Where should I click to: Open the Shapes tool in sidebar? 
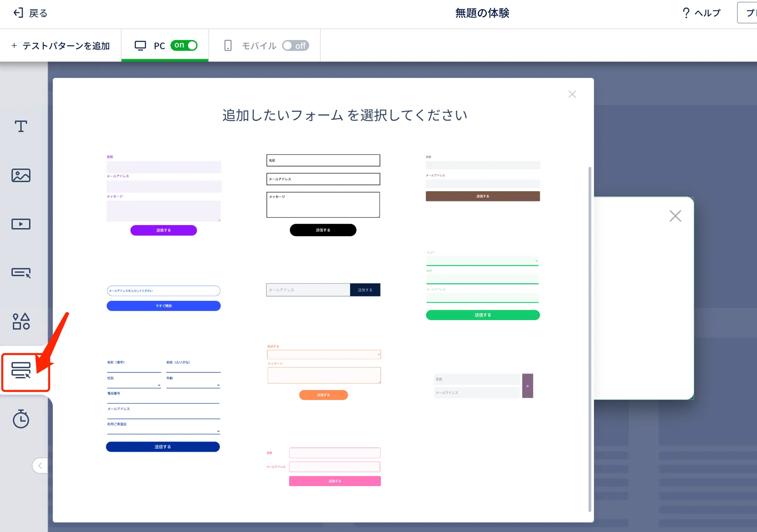[x=21, y=321]
